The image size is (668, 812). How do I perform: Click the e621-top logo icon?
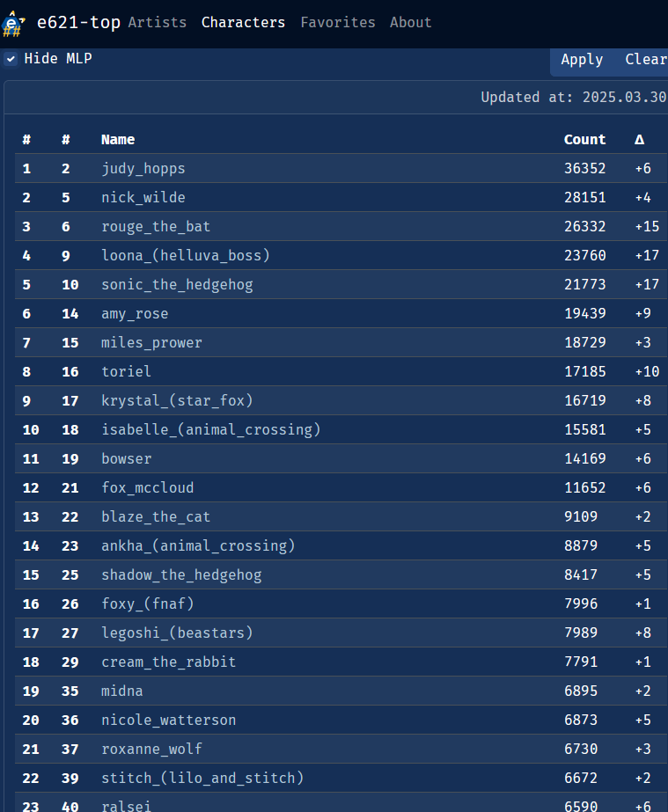click(13, 23)
